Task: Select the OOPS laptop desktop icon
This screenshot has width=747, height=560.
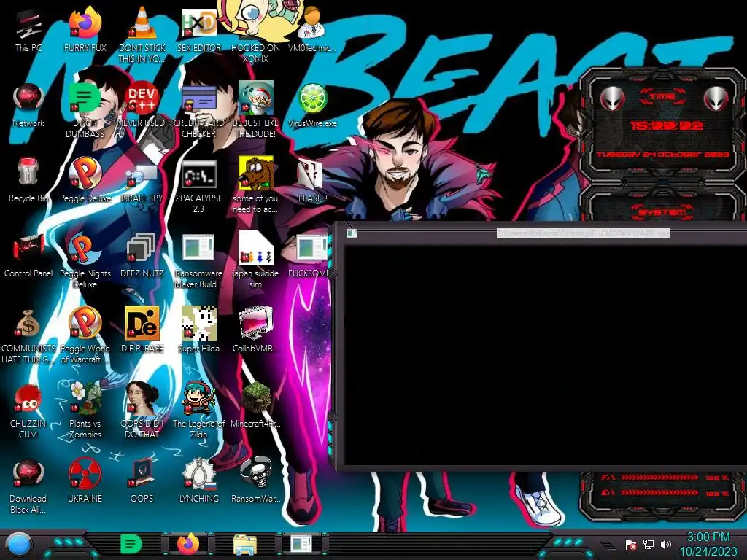Action: tap(142, 481)
